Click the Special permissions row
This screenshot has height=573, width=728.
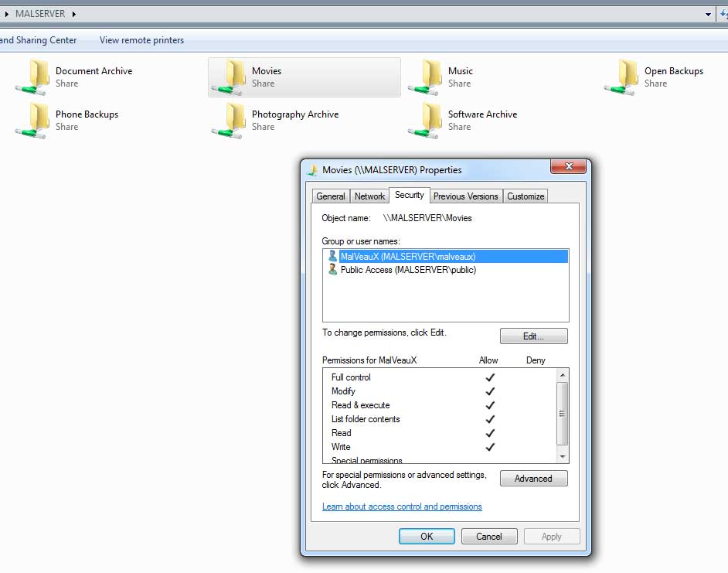coord(439,459)
